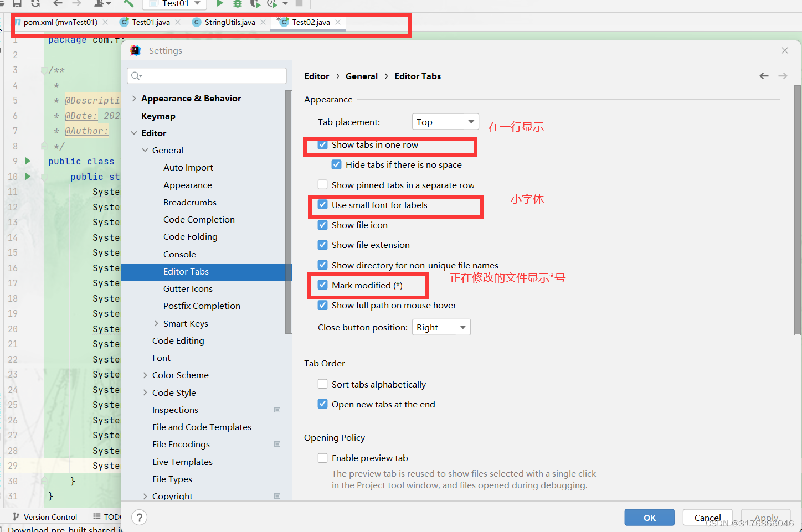Image resolution: width=802 pixels, height=532 pixels.
Task: Open Close button position dropdown
Action: [441, 327]
